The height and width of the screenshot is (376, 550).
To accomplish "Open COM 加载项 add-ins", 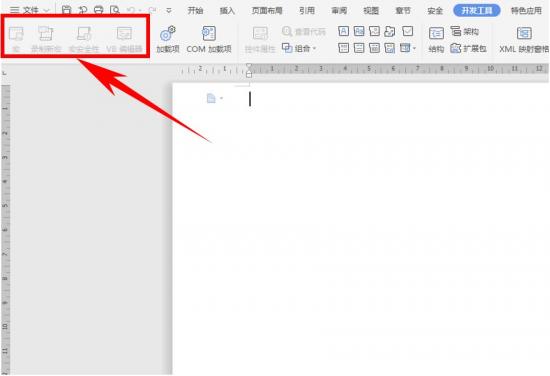I will 209,39.
